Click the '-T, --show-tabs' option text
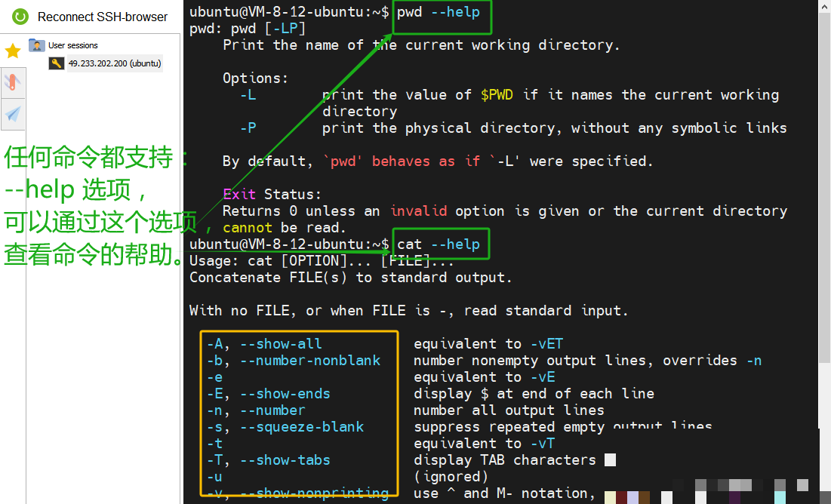Image resolution: width=831 pixels, height=504 pixels. (x=268, y=460)
